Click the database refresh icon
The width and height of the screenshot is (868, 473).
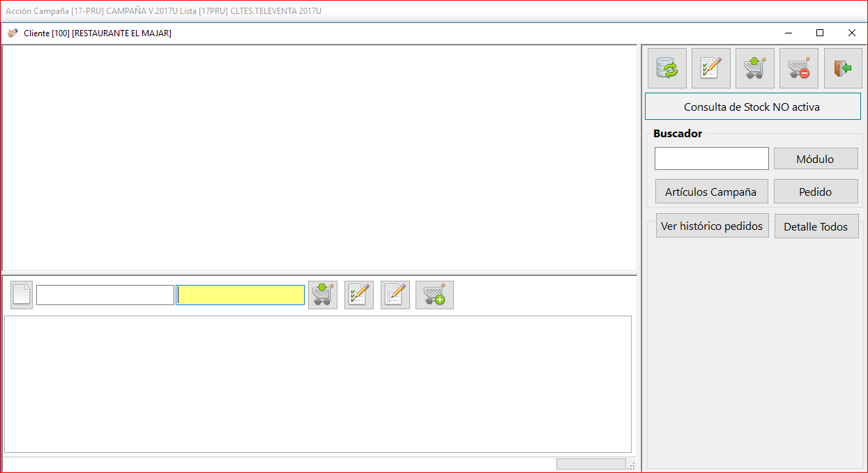[667, 68]
